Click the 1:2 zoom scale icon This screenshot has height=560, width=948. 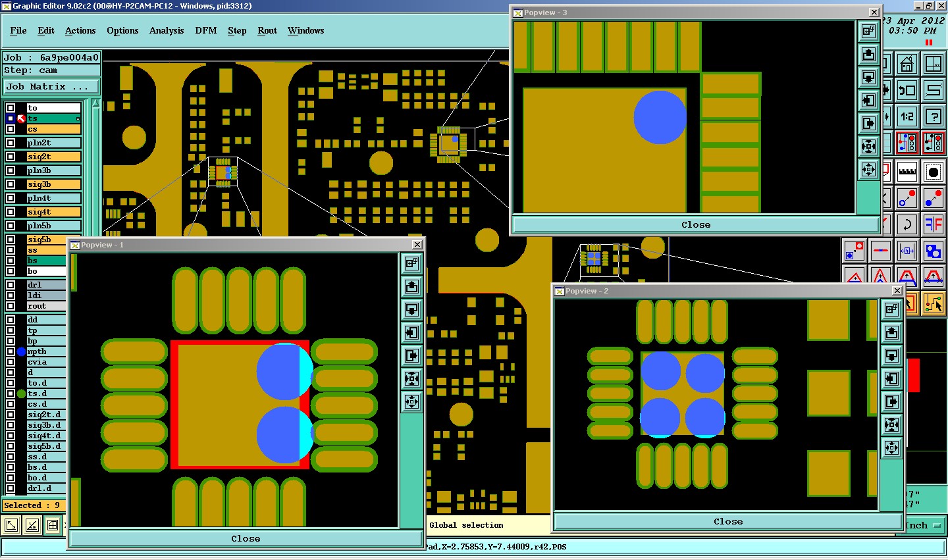pos(907,117)
